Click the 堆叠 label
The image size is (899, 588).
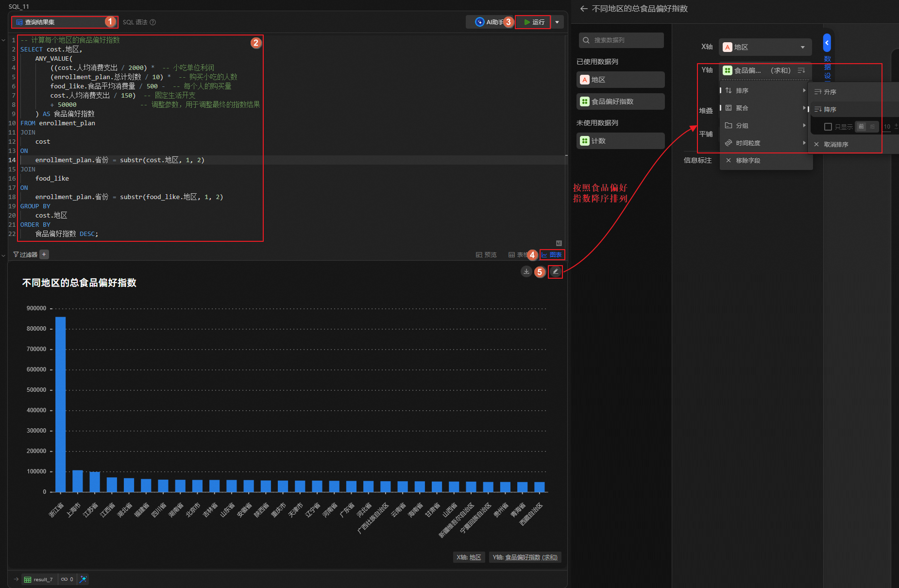[706, 111]
